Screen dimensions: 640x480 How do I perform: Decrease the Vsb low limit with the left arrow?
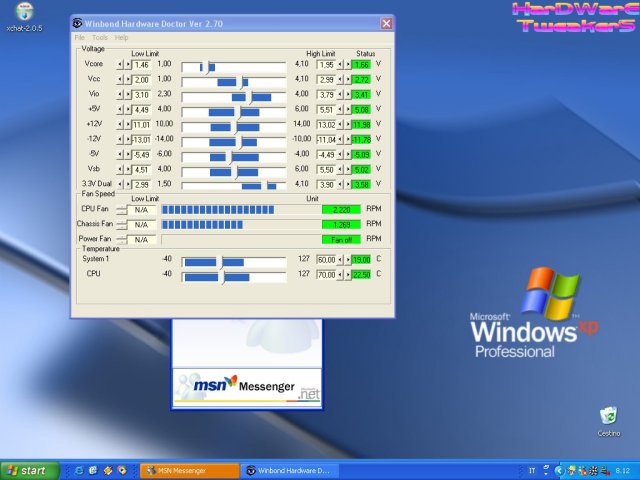tap(120, 169)
